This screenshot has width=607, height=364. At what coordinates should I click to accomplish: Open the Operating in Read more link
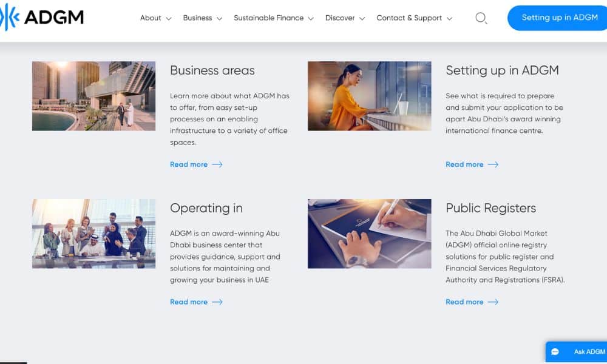pyautogui.click(x=189, y=302)
